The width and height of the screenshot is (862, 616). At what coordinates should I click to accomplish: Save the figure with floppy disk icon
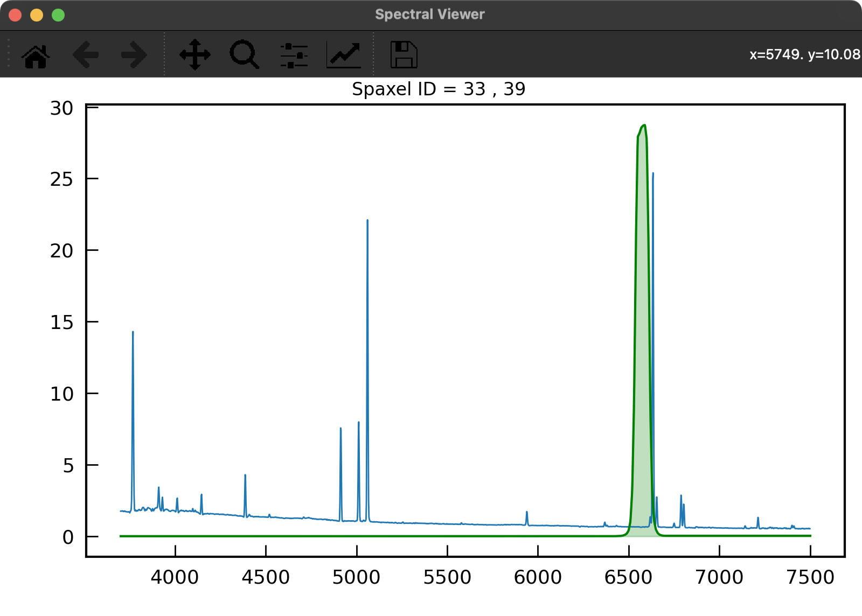[404, 55]
